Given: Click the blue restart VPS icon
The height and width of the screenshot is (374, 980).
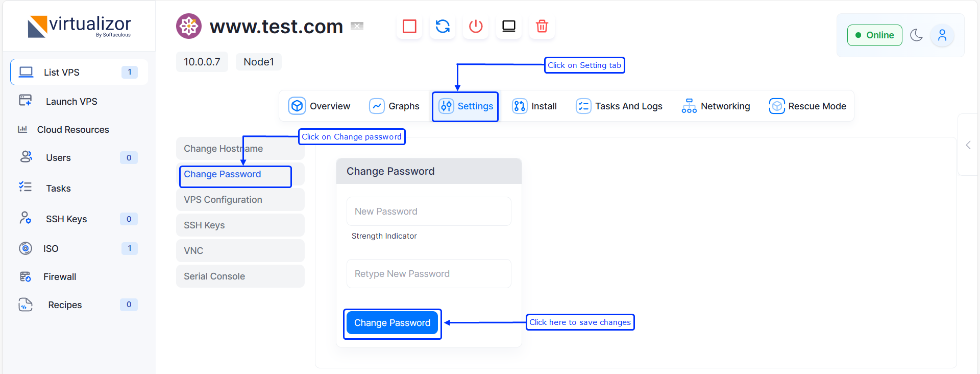Looking at the screenshot, I should click(443, 26).
